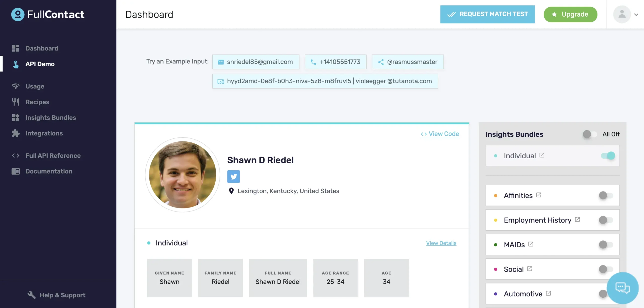Screen dimensions: 644x308
Task: Click the Help & Support wrench icon
Action: (31, 295)
